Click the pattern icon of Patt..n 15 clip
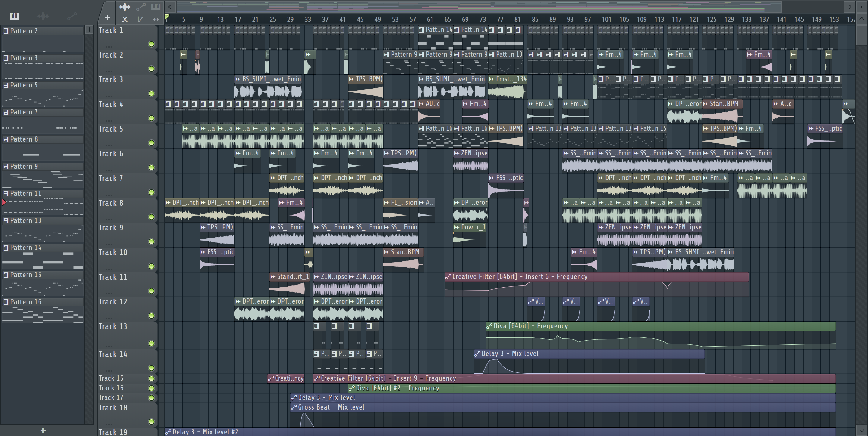868x436 pixels. [x=636, y=128]
